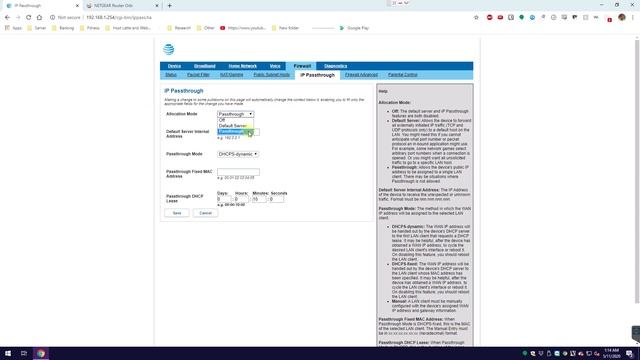Click the Save button
This screenshot has height=360, width=640.
click(177, 213)
